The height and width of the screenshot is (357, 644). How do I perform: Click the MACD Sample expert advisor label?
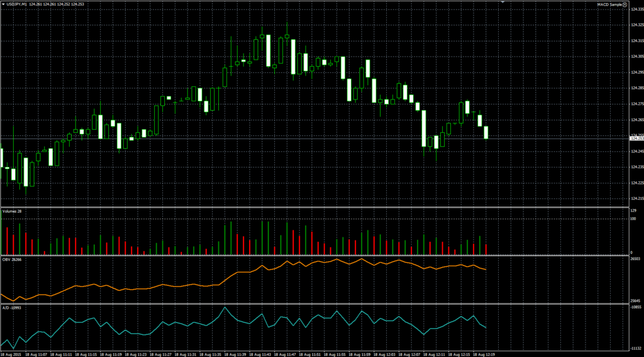click(609, 4)
